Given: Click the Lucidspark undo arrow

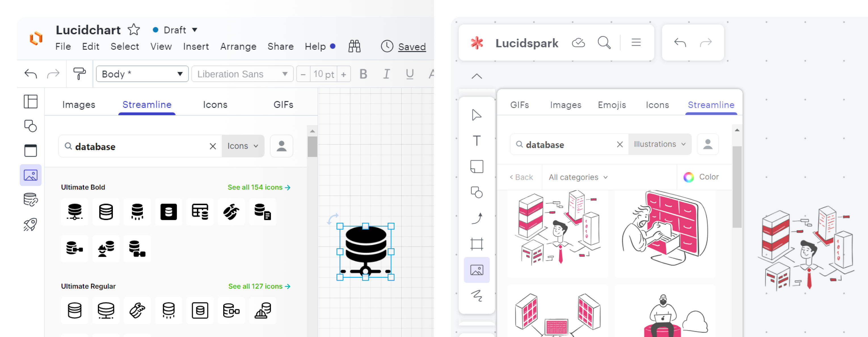Looking at the screenshot, I should click(680, 43).
